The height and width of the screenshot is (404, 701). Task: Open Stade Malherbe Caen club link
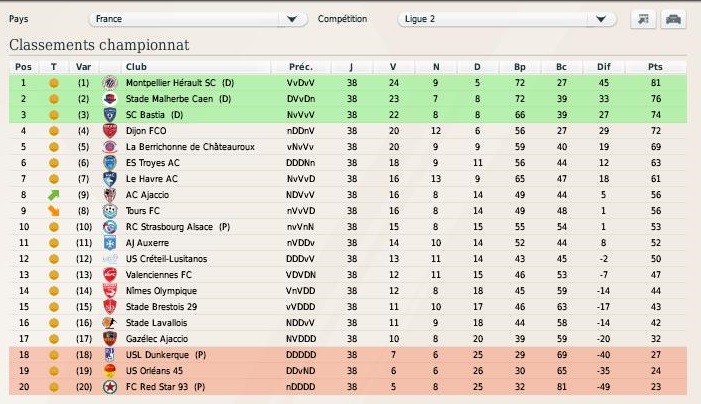pos(169,99)
